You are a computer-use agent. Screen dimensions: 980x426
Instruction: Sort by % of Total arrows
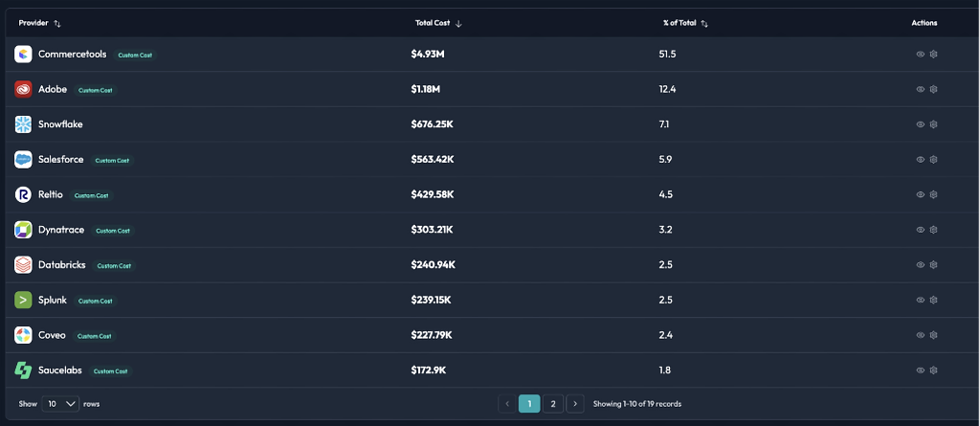point(704,23)
